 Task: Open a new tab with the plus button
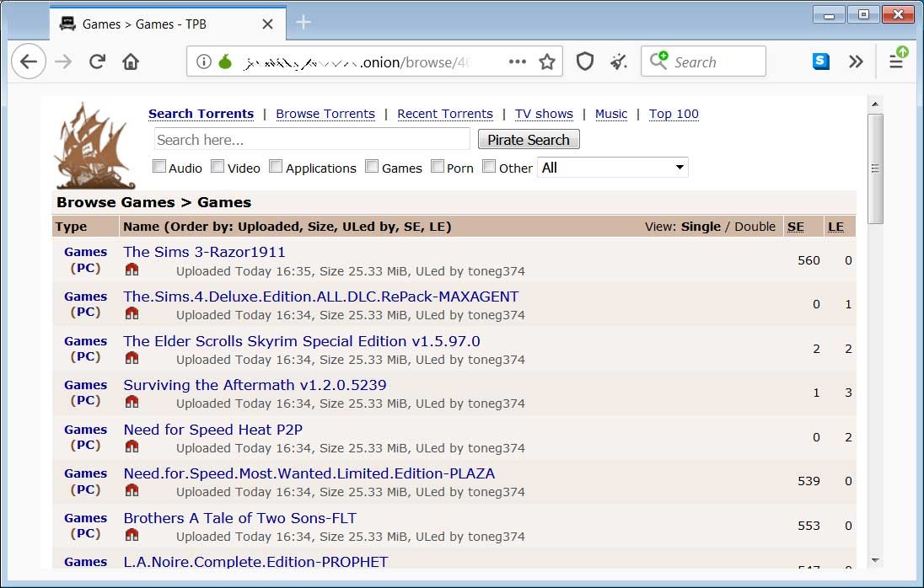click(304, 23)
